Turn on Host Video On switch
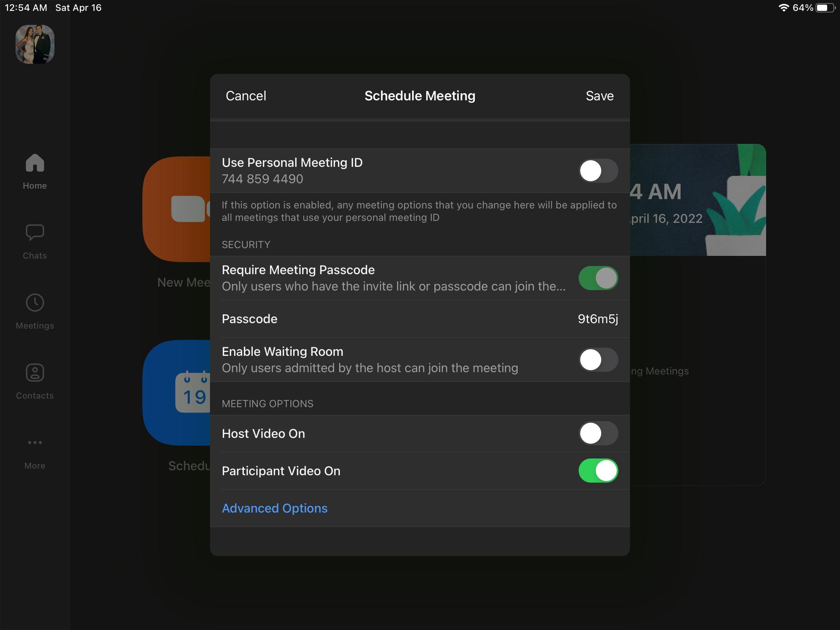Image resolution: width=840 pixels, height=630 pixels. [x=598, y=433]
